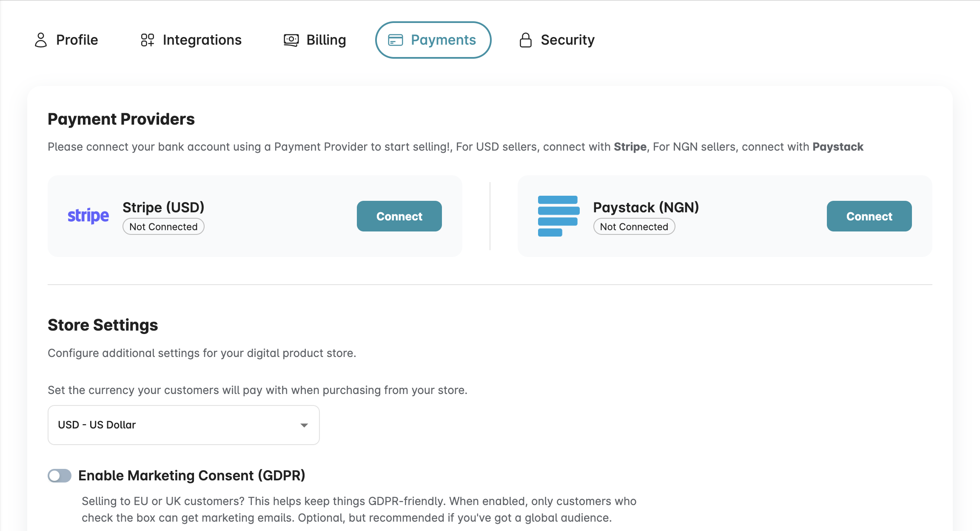Open the Security tab
The width and height of the screenshot is (980, 531).
tap(567, 40)
